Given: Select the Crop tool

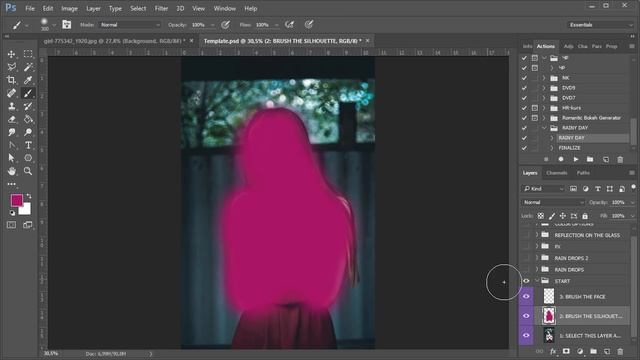Looking at the screenshot, I should pyautogui.click(x=11, y=80).
